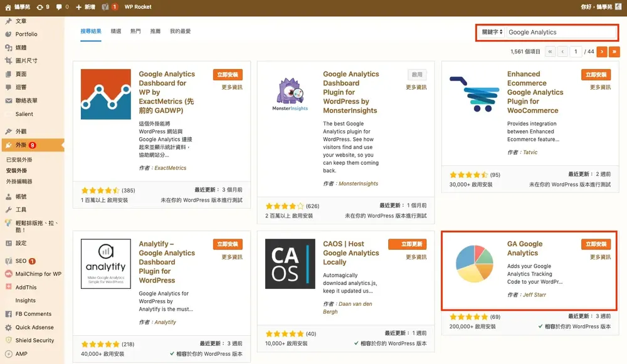The image size is (627, 364).
Task: Click the pages icon for 頁面
Action: (x=8, y=74)
